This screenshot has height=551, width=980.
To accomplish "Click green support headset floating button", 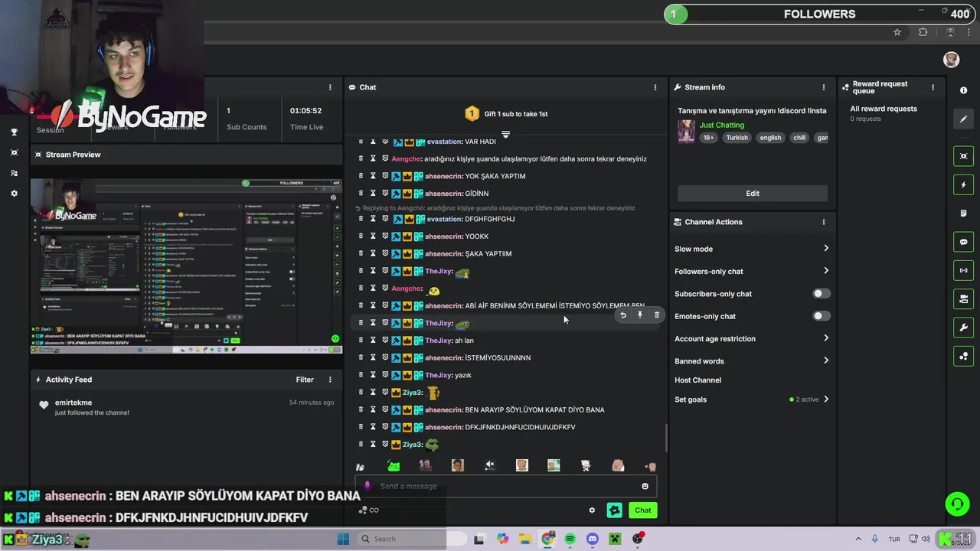I will point(957,504).
